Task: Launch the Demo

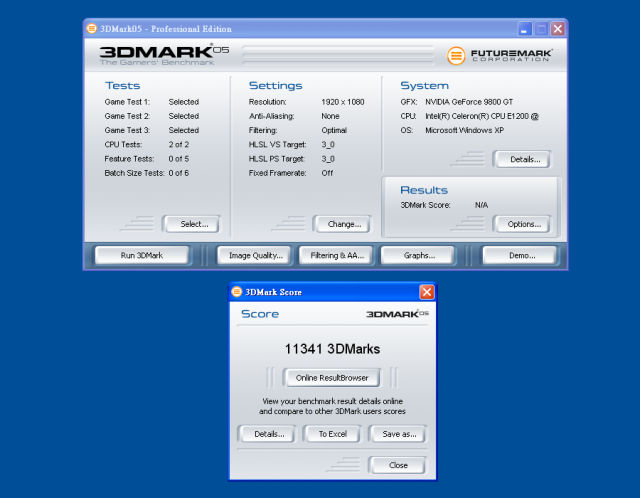Action: click(x=521, y=256)
